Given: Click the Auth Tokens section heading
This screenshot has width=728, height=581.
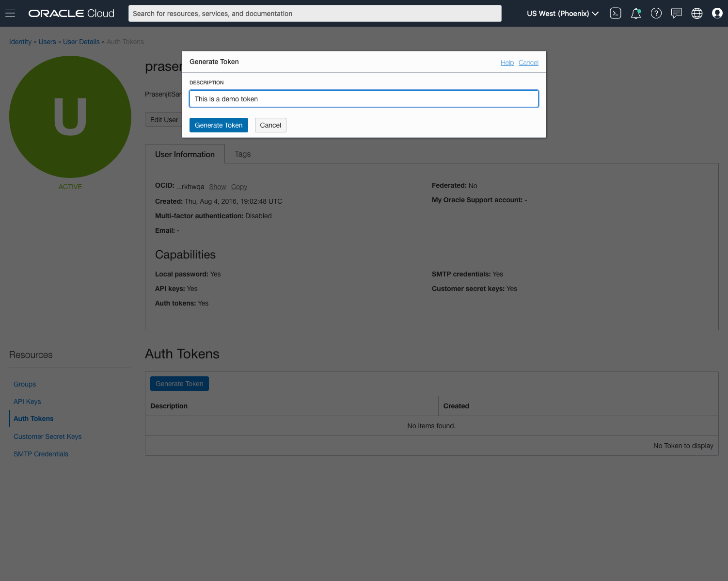Looking at the screenshot, I should pos(182,354).
